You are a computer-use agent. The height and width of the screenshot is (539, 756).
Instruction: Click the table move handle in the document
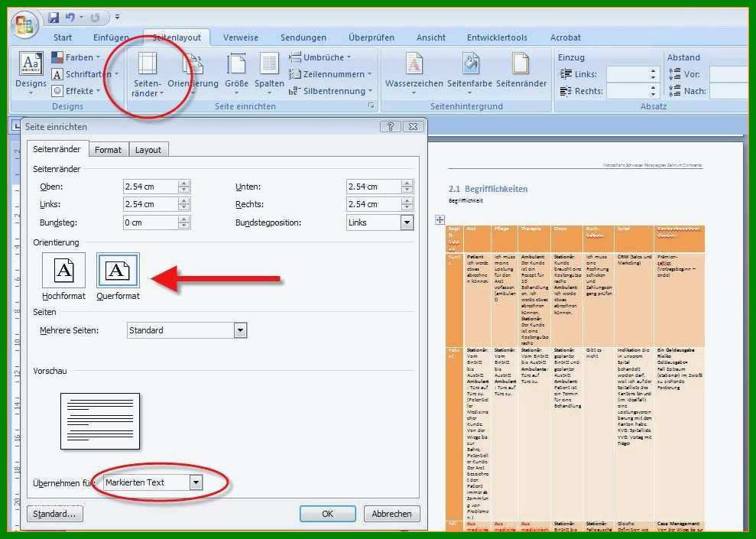[x=440, y=220]
